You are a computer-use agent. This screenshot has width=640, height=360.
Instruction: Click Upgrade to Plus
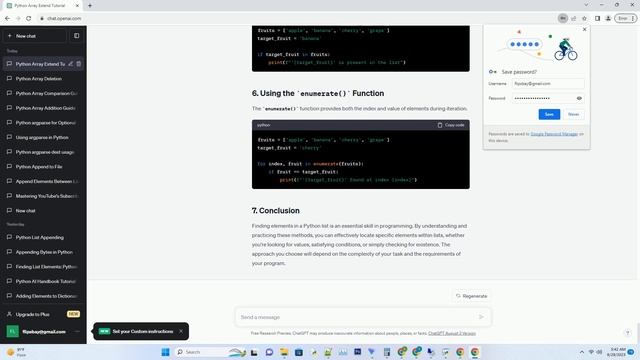pos(43,314)
